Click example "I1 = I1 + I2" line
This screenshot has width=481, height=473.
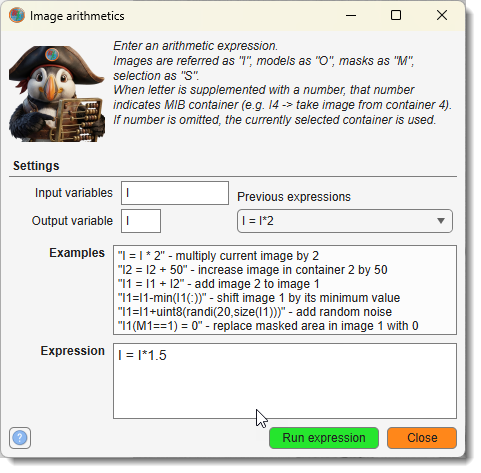(218, 284)
